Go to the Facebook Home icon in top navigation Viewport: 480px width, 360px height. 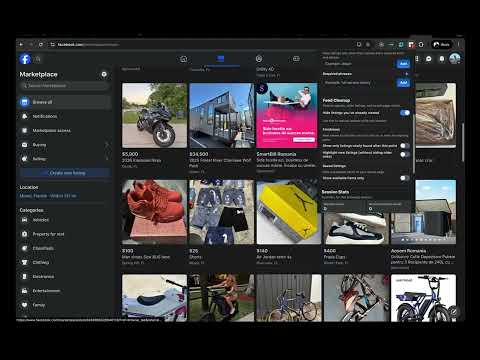(x=183, y=59)
